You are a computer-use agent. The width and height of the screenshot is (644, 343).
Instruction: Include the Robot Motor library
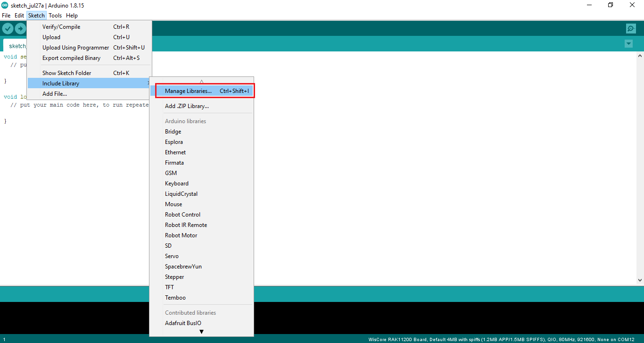pyautogui.click(x=202, y=235)
